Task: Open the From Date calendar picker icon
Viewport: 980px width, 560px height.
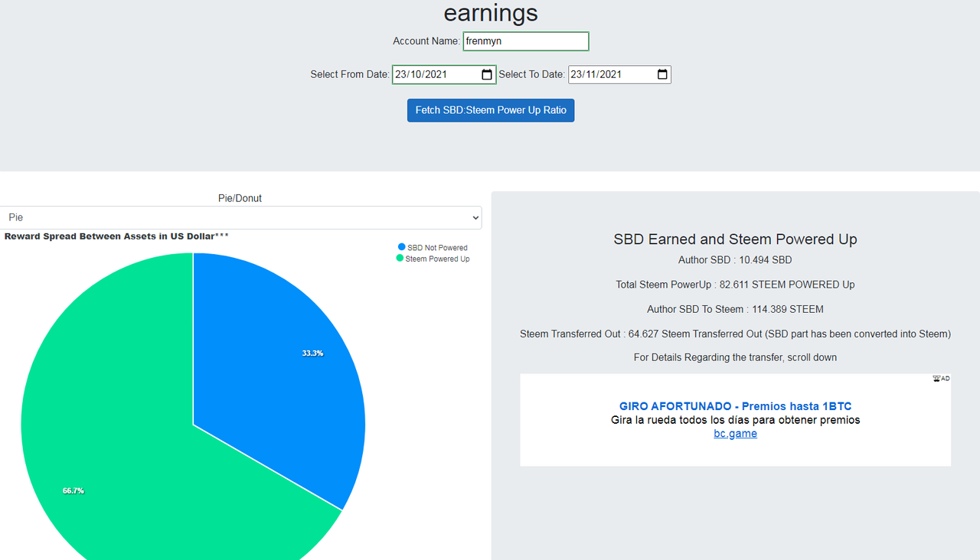Action: 487,74
